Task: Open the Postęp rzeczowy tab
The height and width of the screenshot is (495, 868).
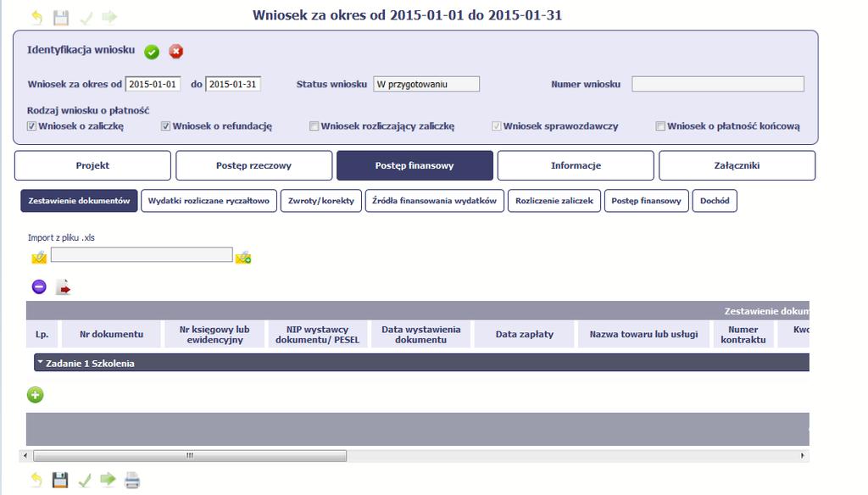Action: 254,165
